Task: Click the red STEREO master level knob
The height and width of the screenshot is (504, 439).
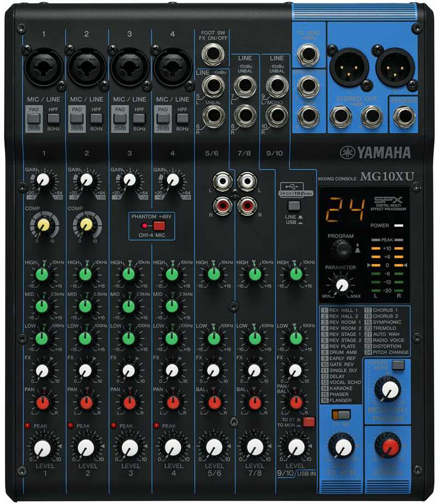Action: click(x=389, y=446)
